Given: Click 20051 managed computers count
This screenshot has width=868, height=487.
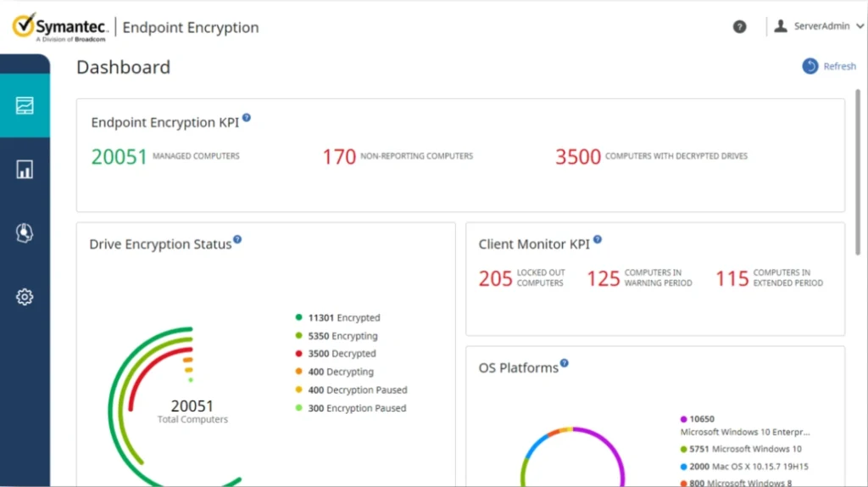Looking at the screenshot, I should coord(119,157).
